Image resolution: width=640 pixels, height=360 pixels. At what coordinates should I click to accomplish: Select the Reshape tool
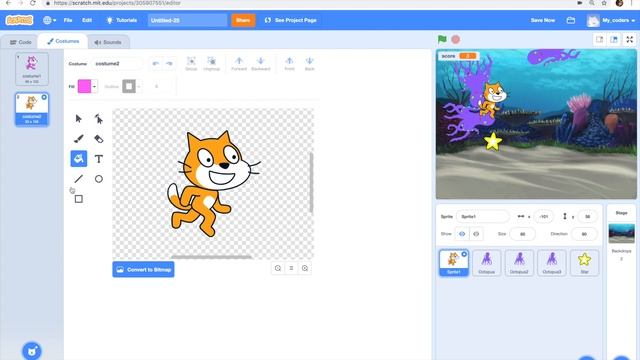98,119
